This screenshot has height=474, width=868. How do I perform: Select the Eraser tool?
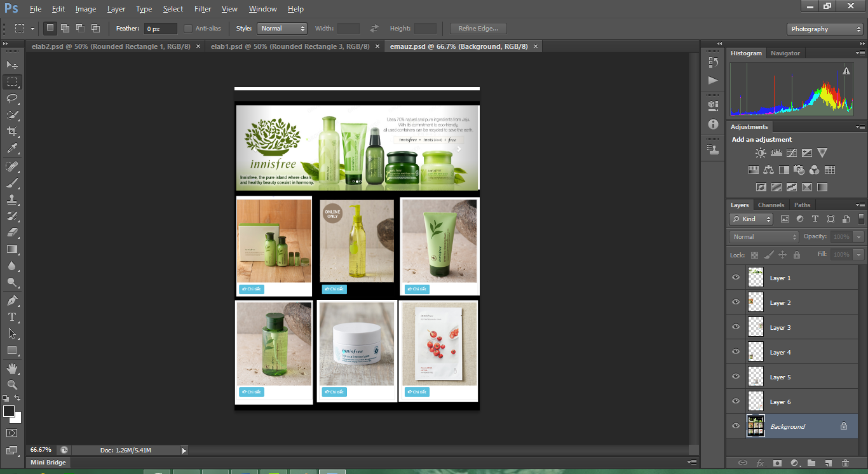pyautogui.click(x=12, y=233)
